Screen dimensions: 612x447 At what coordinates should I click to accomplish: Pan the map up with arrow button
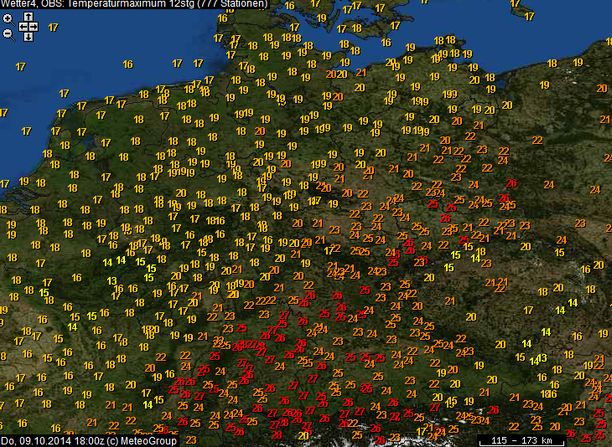coord(28,17)
